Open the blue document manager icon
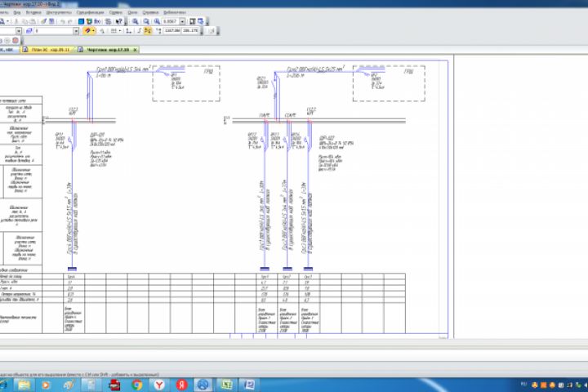Viewport: 588px width, 392px height. pos(81,21)
